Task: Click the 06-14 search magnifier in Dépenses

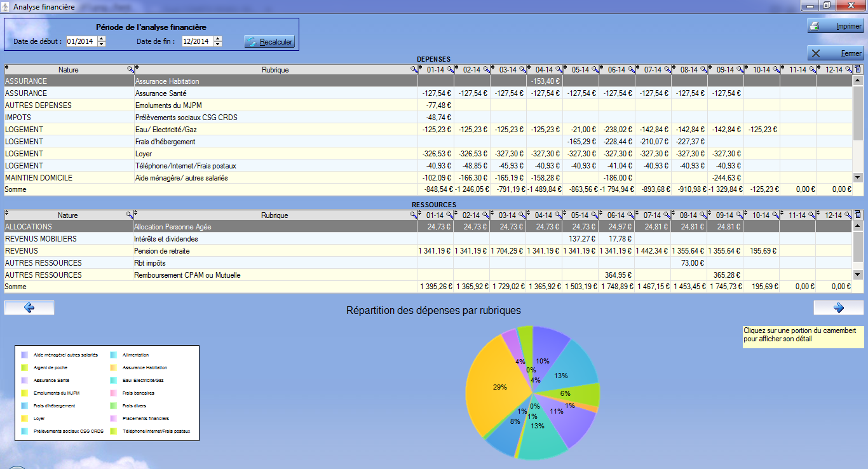Action: tap(632, 70)
